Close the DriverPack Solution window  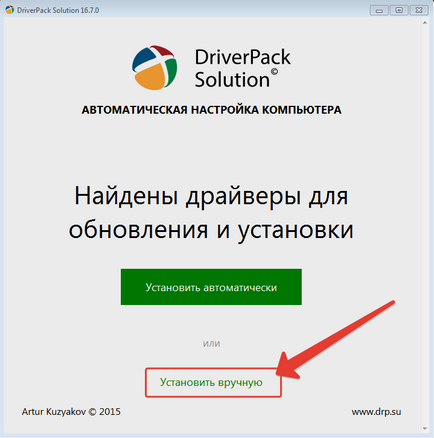(419, 10)
